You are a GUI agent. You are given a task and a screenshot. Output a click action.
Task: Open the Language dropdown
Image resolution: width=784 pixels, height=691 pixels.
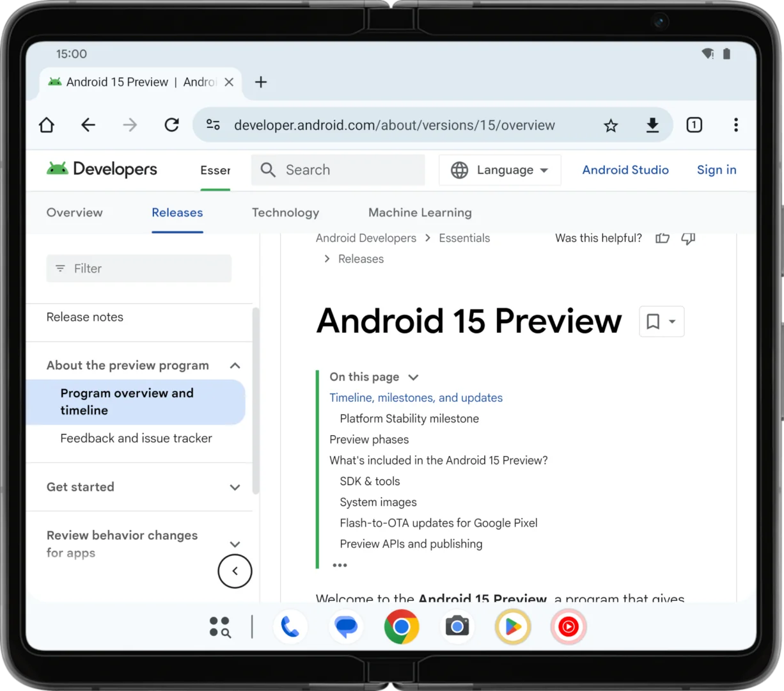coord(499,170)
